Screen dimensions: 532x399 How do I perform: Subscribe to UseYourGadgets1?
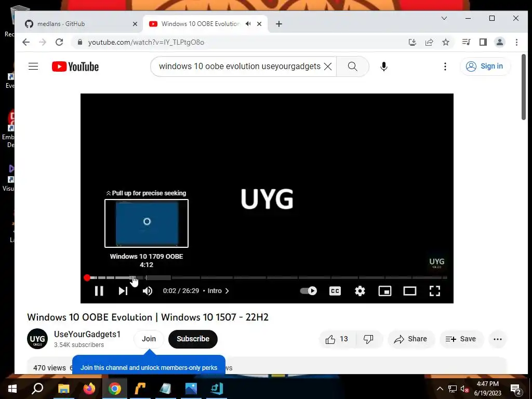[x=193, y=339]
